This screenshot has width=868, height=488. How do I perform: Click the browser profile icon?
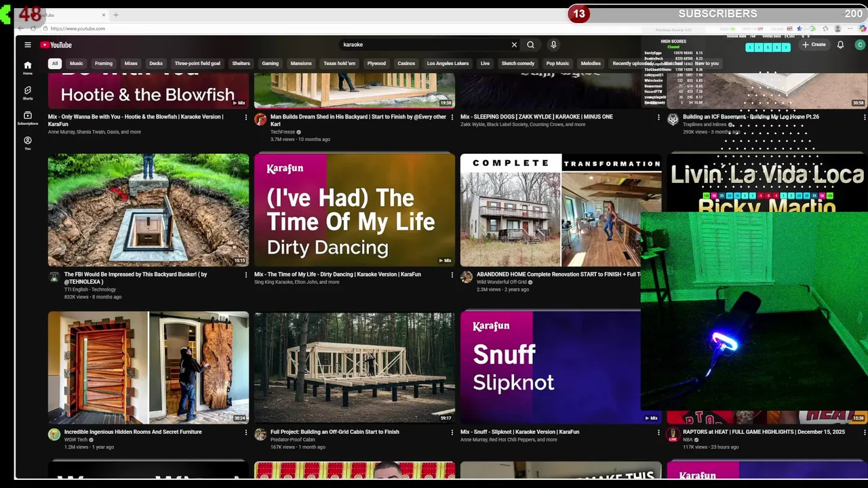click(x=837, y=28)
